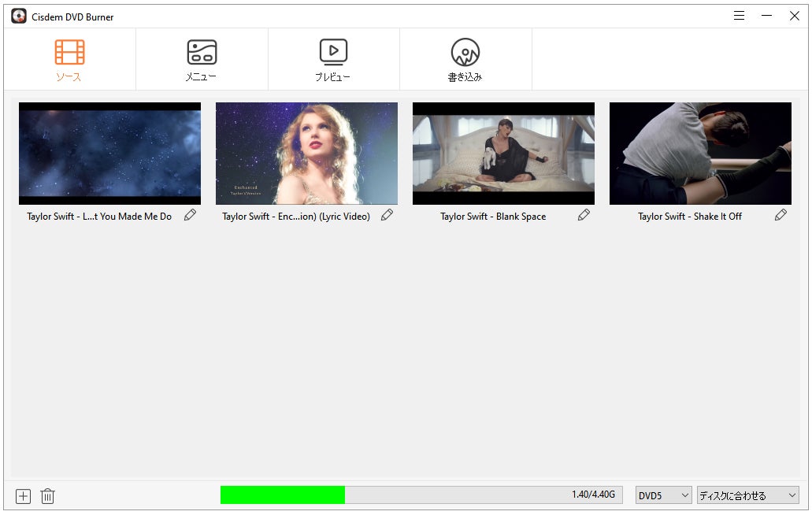Select the Blank Space video thumbnail

click(503, 154)
